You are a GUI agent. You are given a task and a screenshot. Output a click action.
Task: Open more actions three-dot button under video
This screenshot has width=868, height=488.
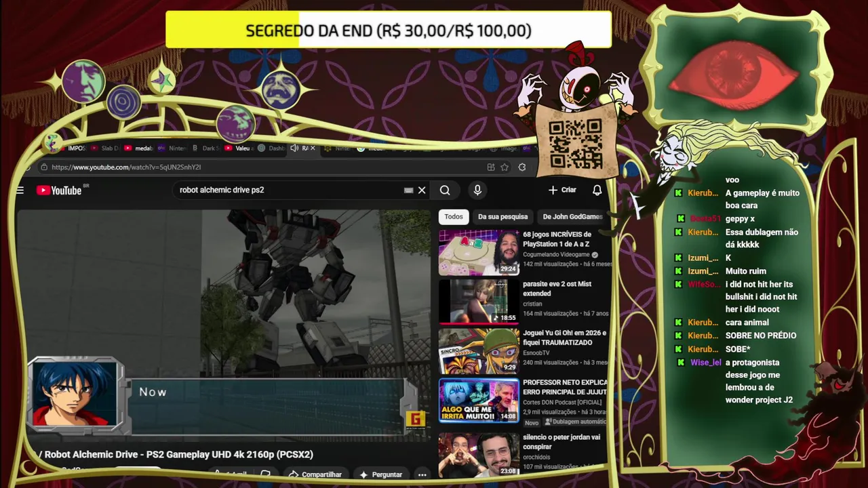click(x=422, y=474)
